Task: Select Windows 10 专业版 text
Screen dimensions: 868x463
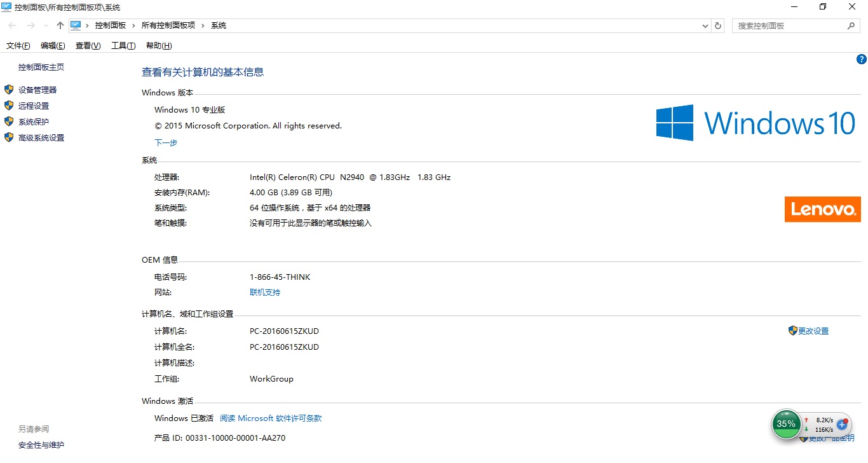Action: tap(190, 110)
